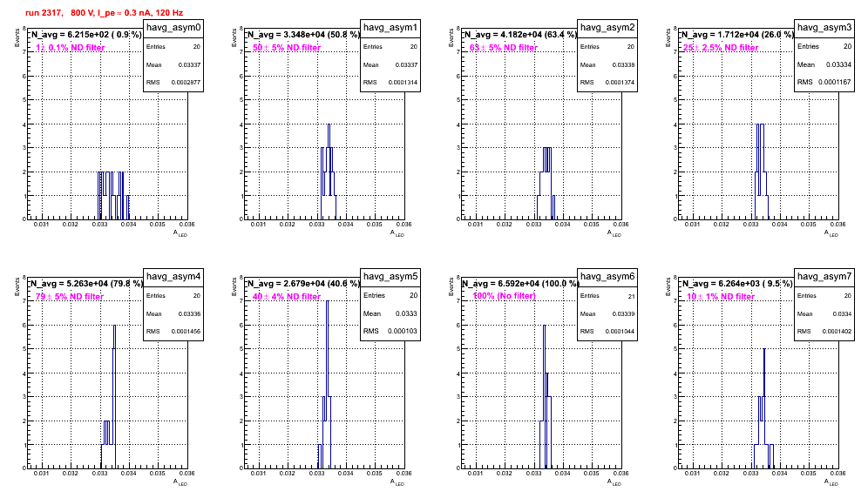Click the Events y-axis title of havg_asym1

(x=234, y=37)
